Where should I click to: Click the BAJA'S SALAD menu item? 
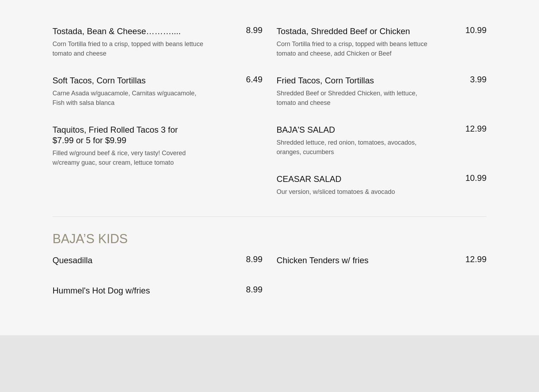(x=306, y=130)
